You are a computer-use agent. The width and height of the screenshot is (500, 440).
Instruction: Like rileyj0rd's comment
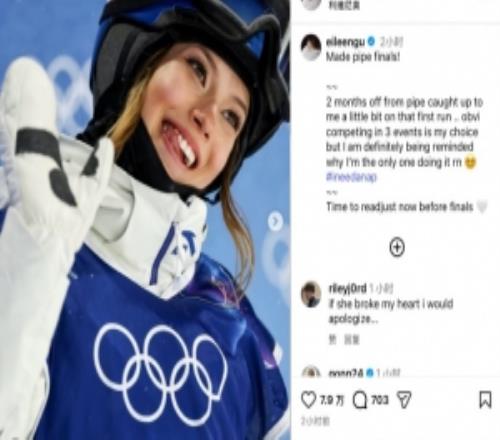coord(332,340)
